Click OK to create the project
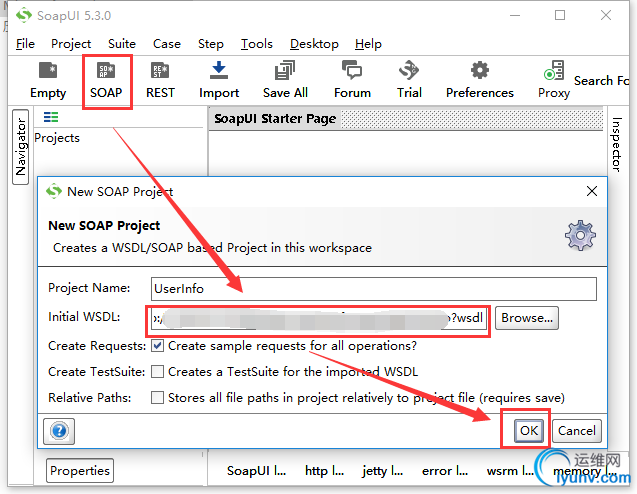Screen dimensions: 637x494 click(x=529, y=431)
